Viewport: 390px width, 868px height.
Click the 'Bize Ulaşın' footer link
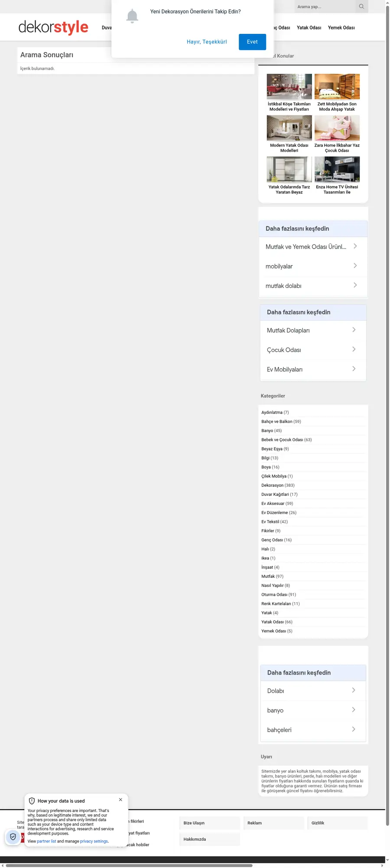coord(209,823)
